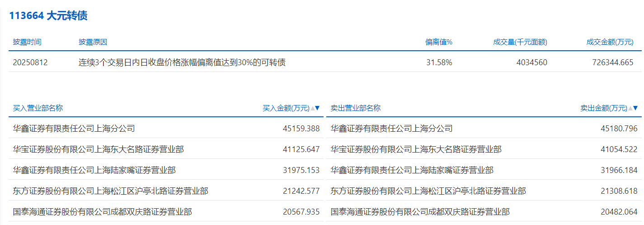Open the 113664 大元转债 title link
Screen dimensions: 644x225
pyautogui.click(x=48, y=16)
